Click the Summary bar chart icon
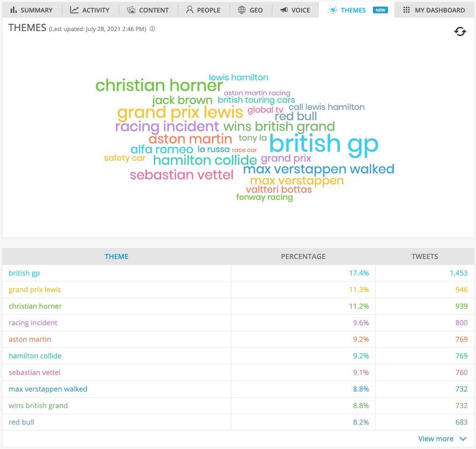This screenshot has height=449, width=476. click(x=13, y=10)
